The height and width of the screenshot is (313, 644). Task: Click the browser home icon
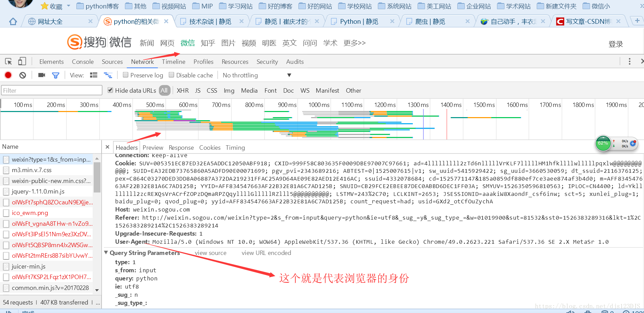pyautogui.click(x=13, y=21)
